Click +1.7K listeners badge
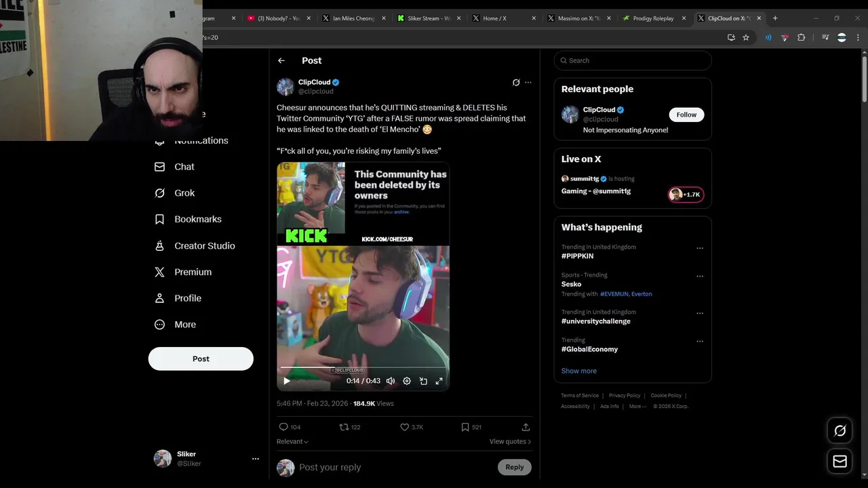This screenshot has height=488, width=868. point(686,195)
